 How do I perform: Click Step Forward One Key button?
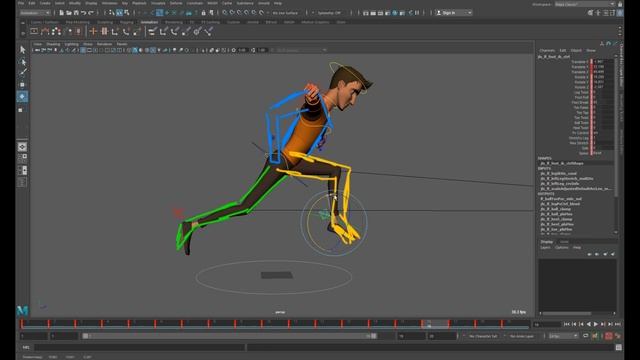pos(603,324)
